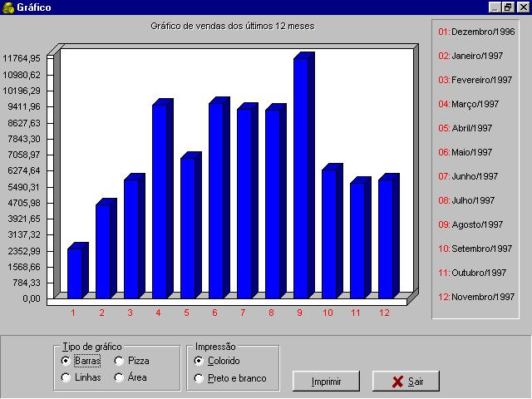Screen dimensions: 532x399
Task: Click legend entry 09: Agosto/1997
Action: [470, 224]
